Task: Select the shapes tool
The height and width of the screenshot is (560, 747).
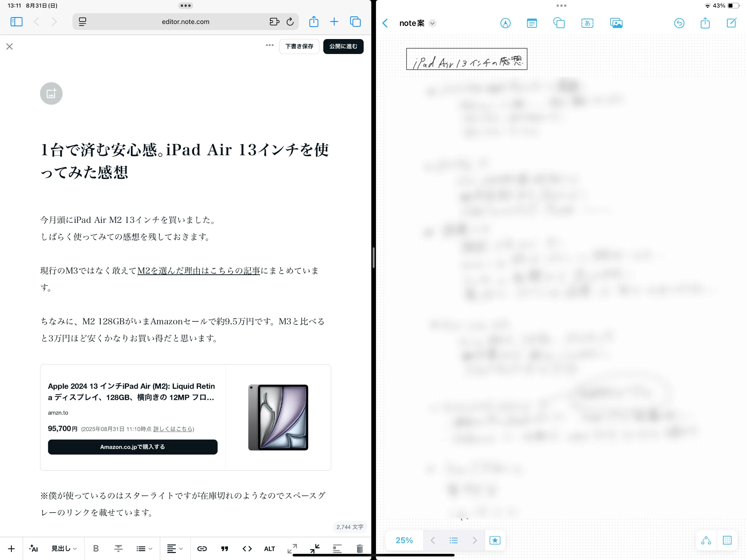Action: 559,23
